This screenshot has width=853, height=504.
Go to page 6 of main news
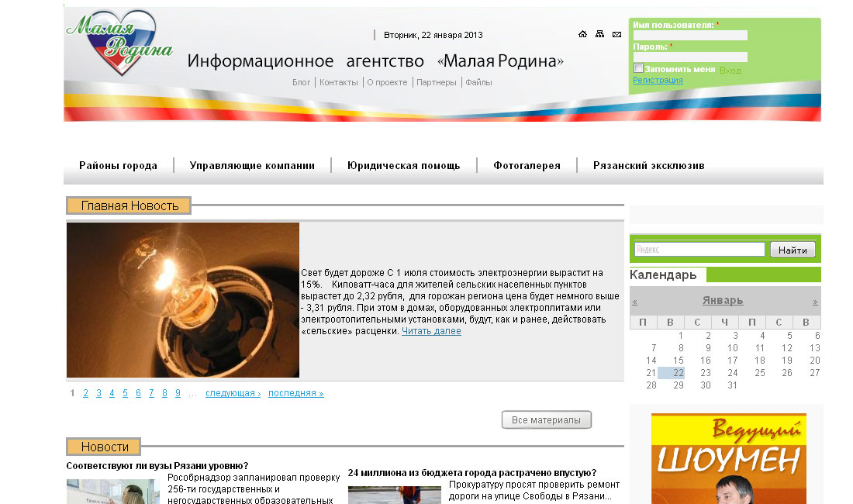coord(138,393)
